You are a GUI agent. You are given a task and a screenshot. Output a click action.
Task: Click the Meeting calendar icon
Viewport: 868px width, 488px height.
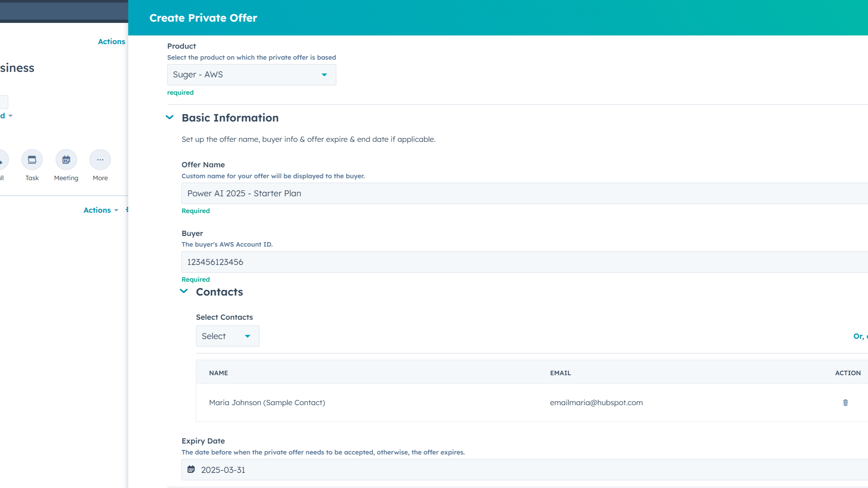66,160
